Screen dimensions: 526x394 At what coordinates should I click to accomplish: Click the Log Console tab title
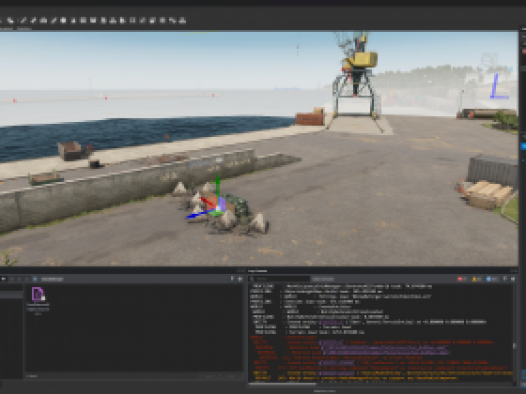point(257,271)
